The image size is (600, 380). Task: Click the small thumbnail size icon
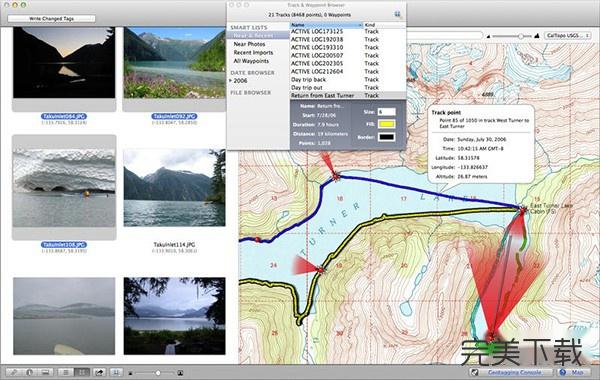pos(130,373)
